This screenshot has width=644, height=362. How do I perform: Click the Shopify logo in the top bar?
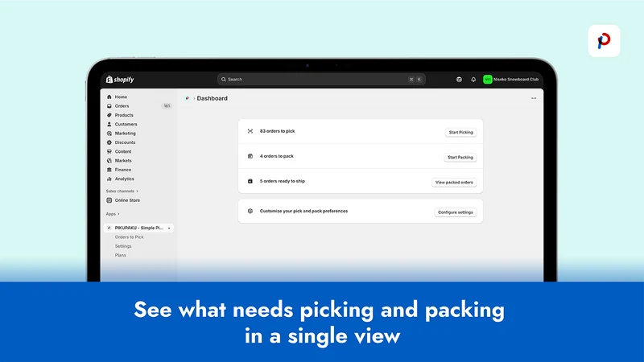(x=120, y=79)
